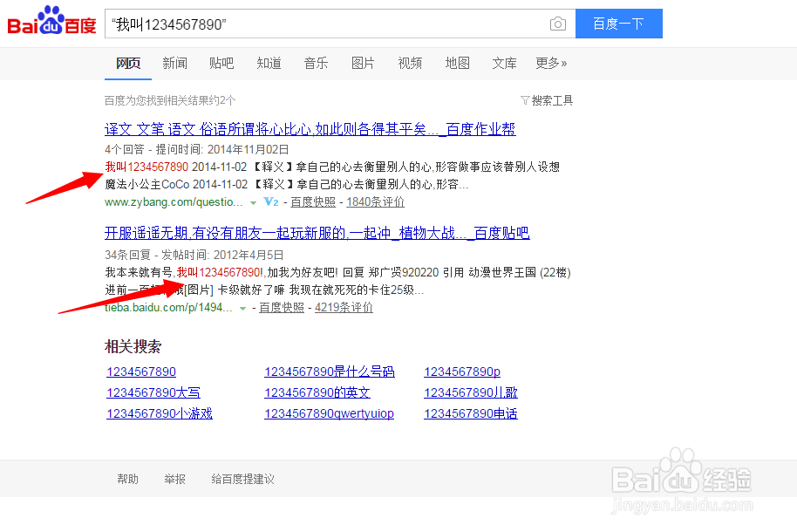Search related term 1234567890大写

(153, 392)
